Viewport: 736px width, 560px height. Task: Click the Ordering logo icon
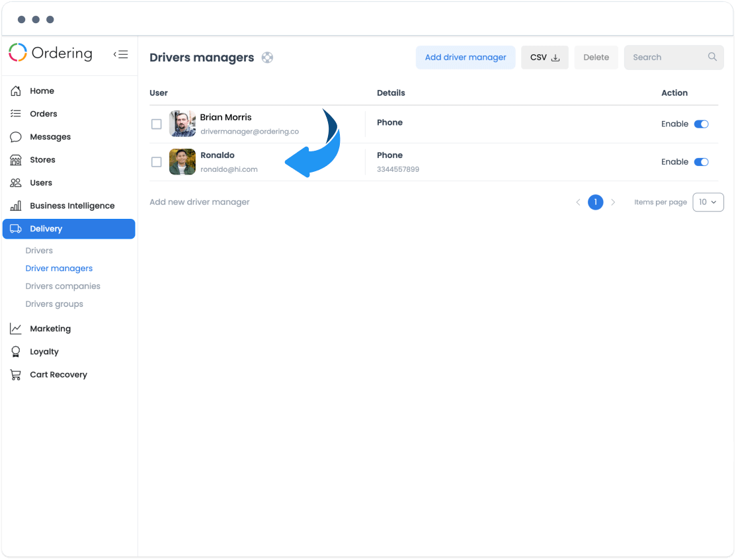point(18,53)
